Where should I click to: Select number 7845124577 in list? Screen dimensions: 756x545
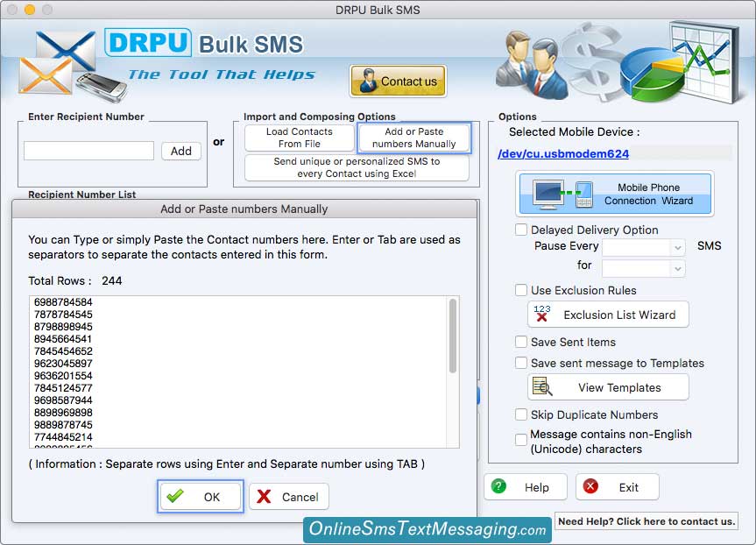point(63,388)
